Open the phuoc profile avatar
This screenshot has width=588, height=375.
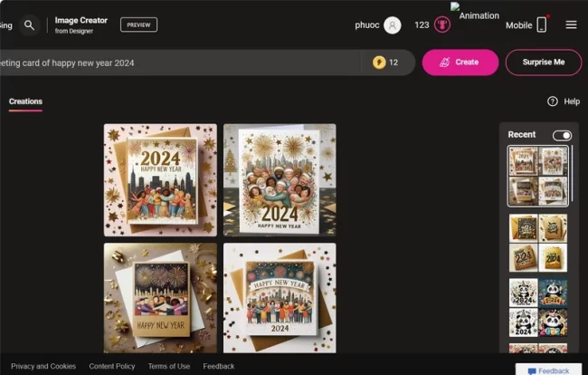pyautogui.click(x=392, y=25)
